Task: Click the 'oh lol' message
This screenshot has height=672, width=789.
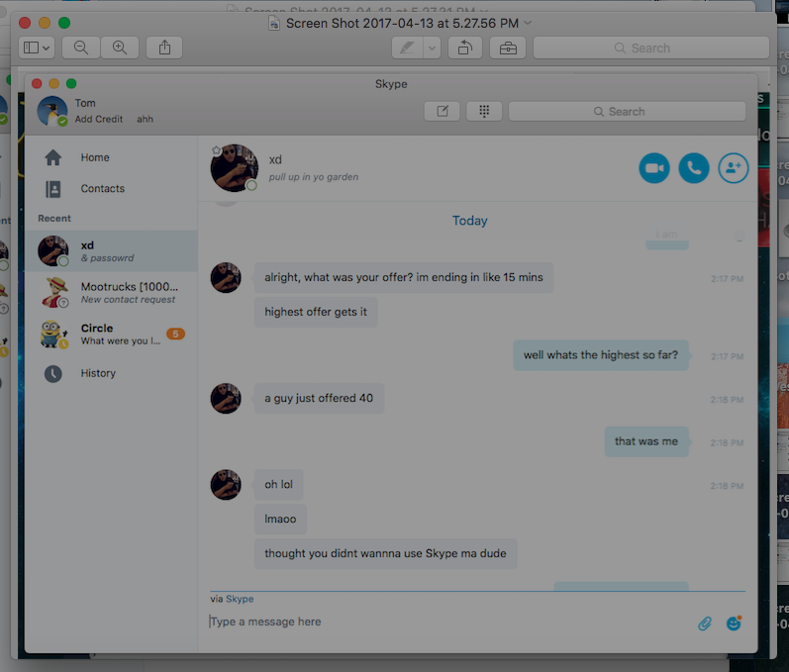Action: [279, 484]
